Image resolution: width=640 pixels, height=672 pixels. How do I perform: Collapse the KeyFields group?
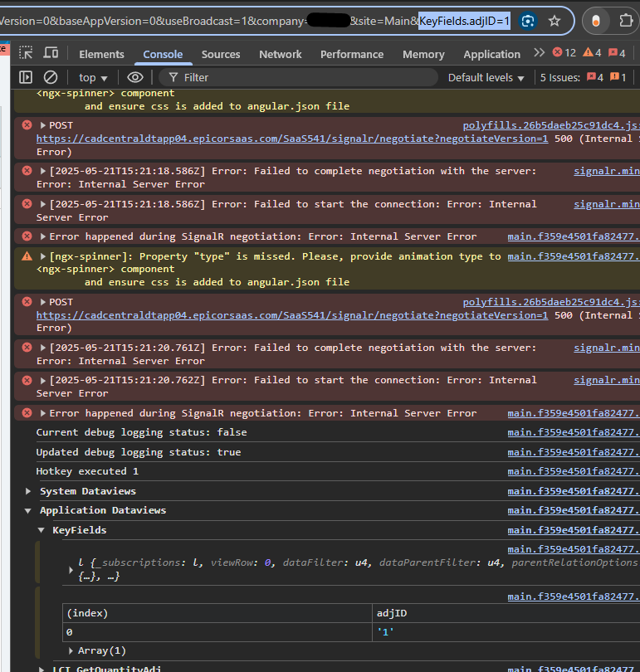pos(42,530)
